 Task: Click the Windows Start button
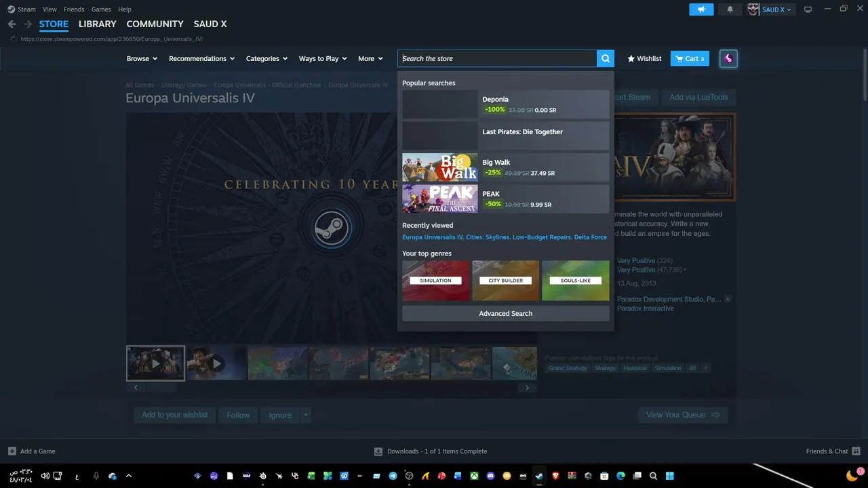[x=669, y=476]
